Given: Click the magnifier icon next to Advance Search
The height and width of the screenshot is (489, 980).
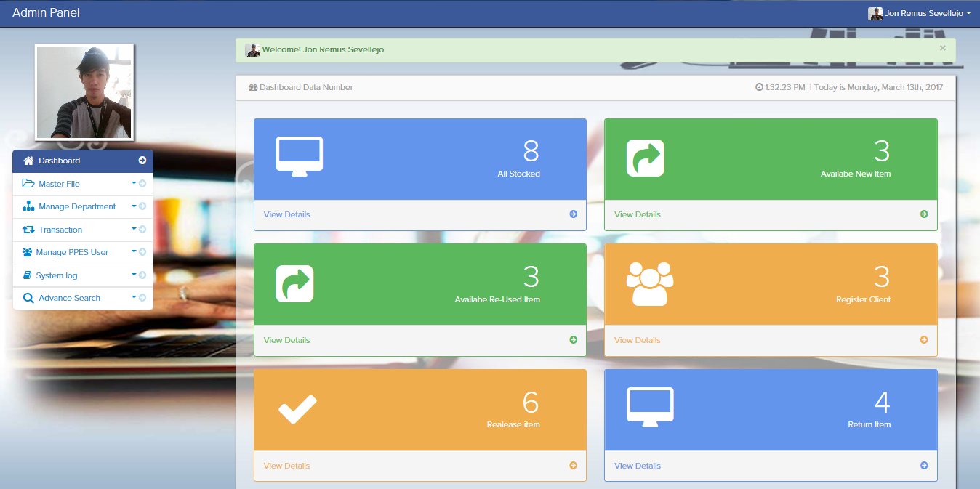Looking at the screenshot, I should (29, 298).
